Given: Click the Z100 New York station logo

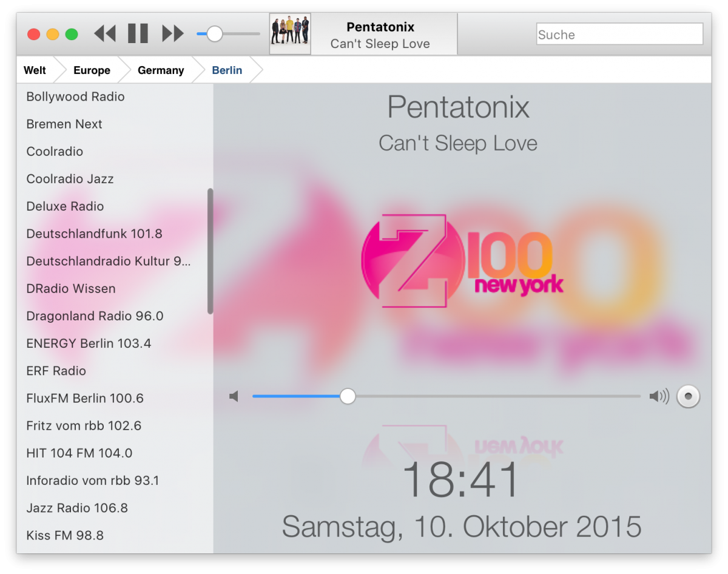Looking at the screenshot, I should (x=462, y=261).
